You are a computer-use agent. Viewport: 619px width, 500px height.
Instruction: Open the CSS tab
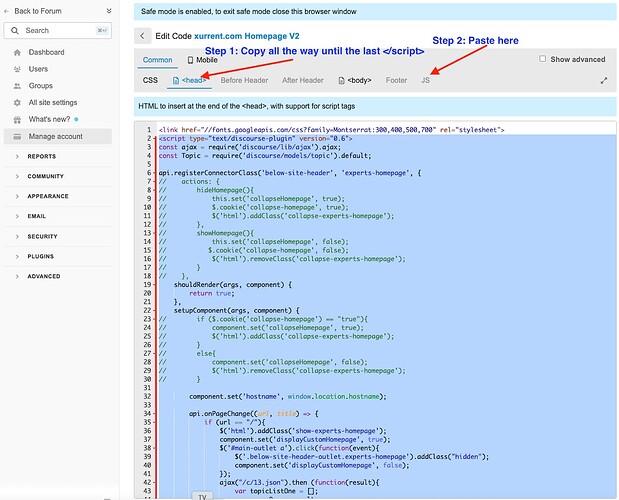150,81
